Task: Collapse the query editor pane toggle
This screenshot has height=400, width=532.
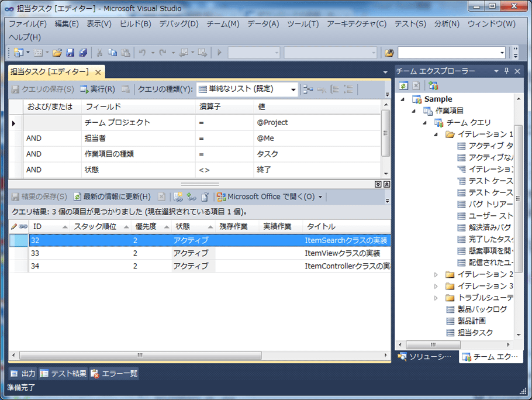Action: click(x=386, y=184)
